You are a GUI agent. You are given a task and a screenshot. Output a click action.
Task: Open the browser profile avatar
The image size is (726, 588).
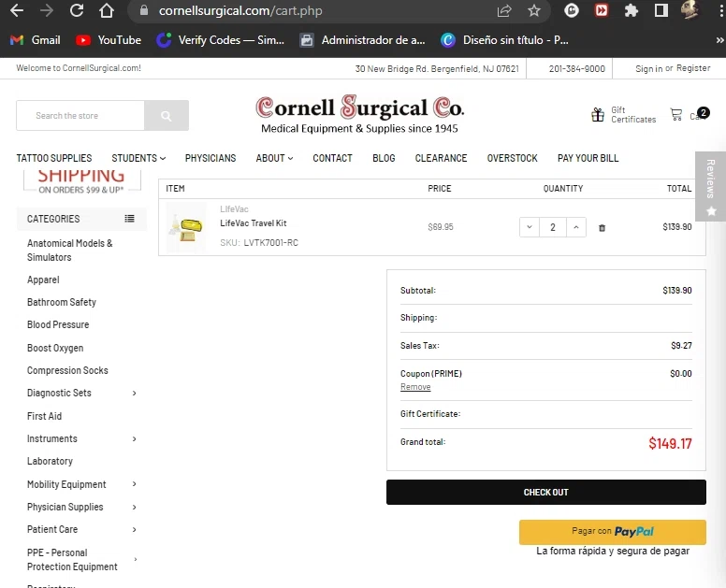(690, 9)
